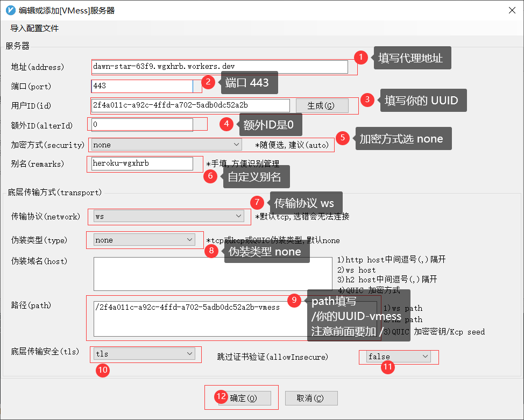Click inside the 用户ID(id) field

[x=188, y=105]
